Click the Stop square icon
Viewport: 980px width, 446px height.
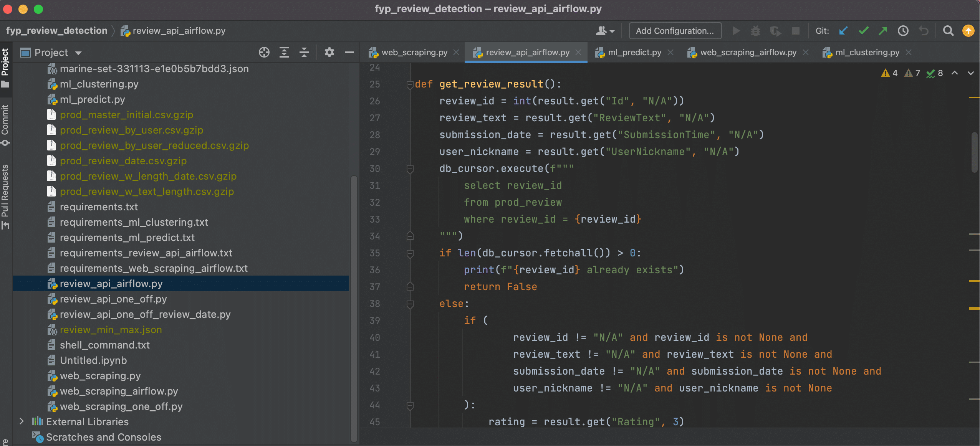coord(796,31)
